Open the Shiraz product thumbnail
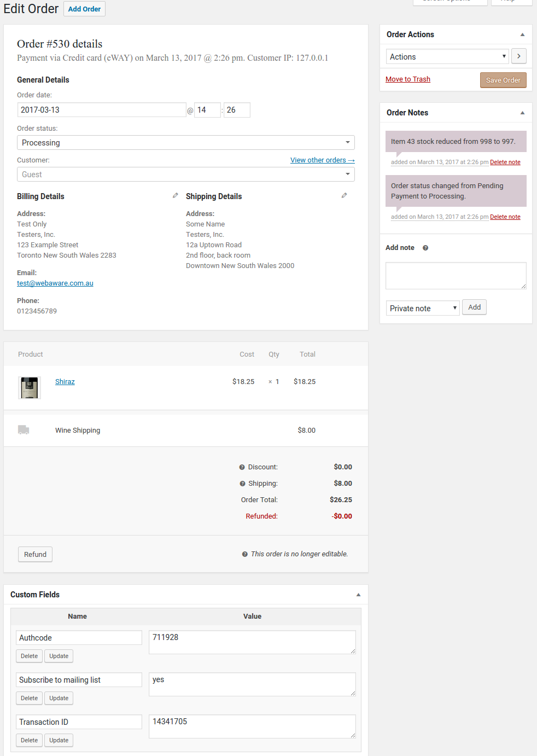537x756 pixels. point(30,387)
